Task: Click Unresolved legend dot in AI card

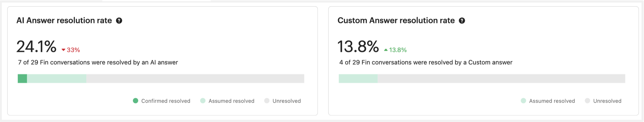Action: pyautogui.click(x=267, y=101)
